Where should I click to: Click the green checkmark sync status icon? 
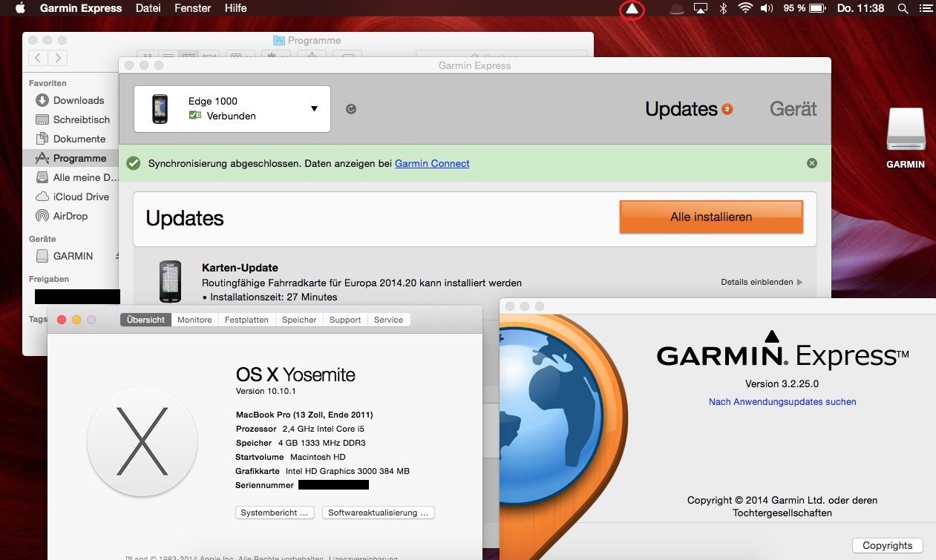(x=134, y=163)
